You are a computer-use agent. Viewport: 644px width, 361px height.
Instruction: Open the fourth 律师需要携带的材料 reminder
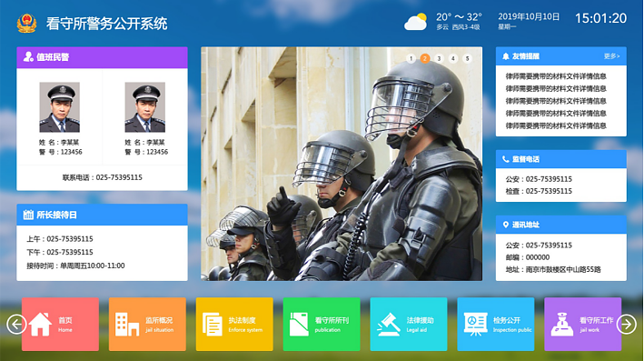click(x=556, y=113)
